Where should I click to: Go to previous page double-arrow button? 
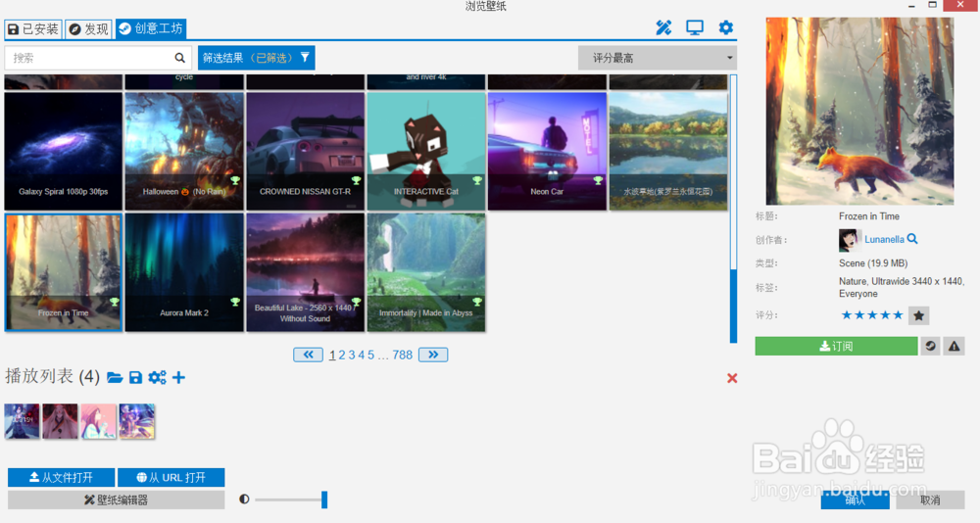(x=308, y=355)
